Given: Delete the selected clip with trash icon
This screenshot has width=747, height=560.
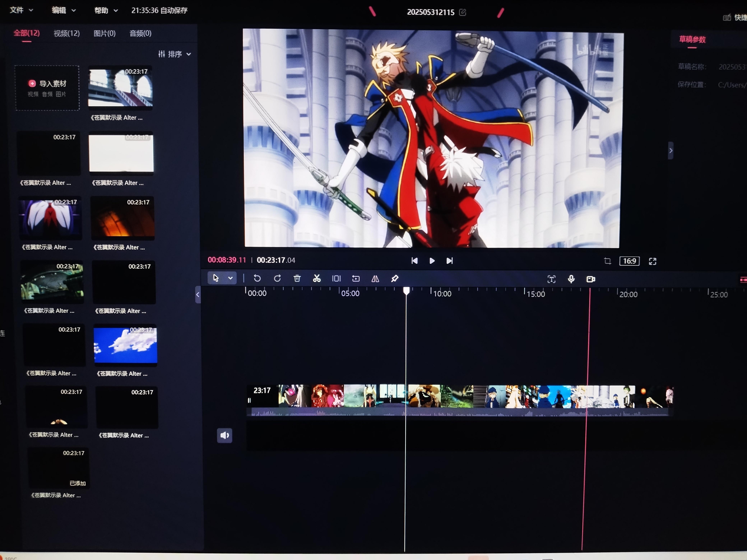Looking at the screenshot, I should [x=297, y=279].
